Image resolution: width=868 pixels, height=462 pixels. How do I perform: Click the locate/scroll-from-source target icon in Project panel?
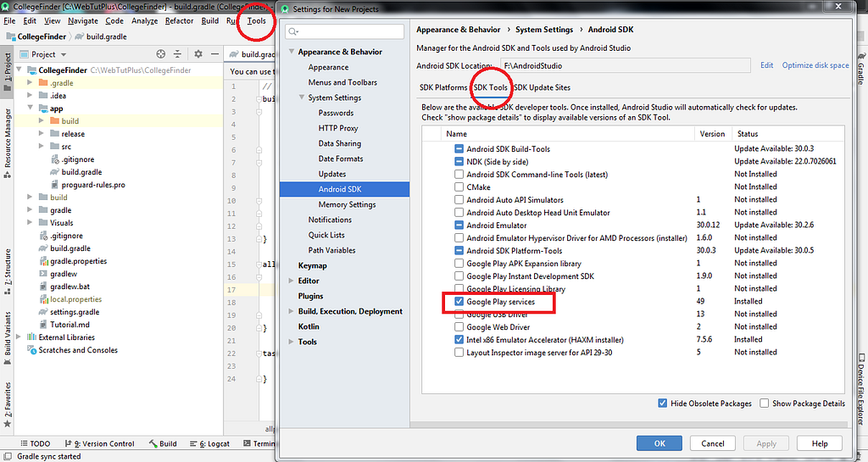pos(160,53)
